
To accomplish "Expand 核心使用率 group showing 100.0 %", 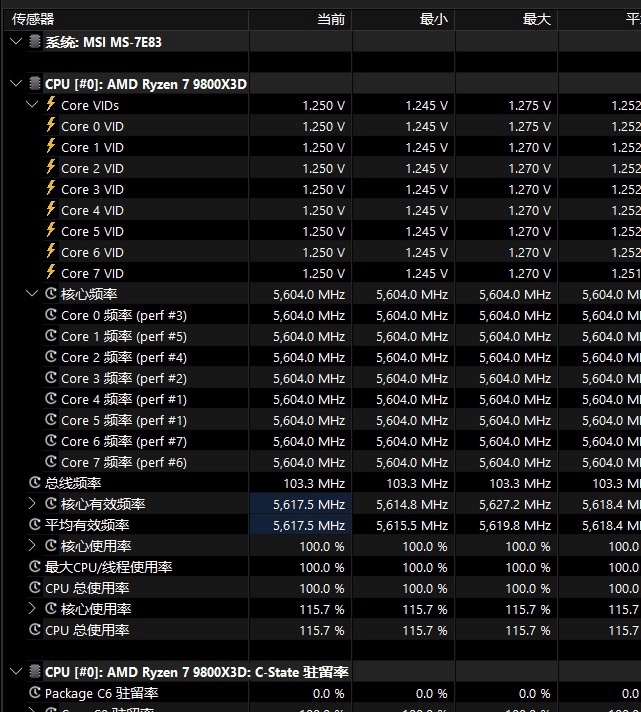I will (x=32, y=545).
